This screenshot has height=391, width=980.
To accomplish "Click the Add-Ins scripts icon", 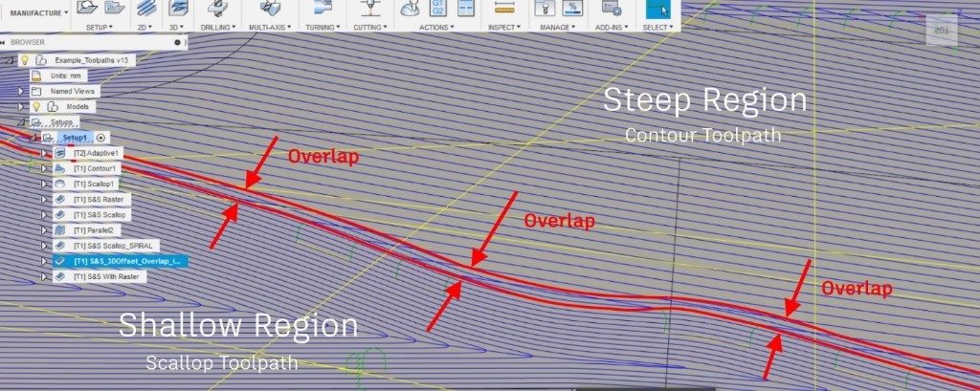I will pos(611,7).
